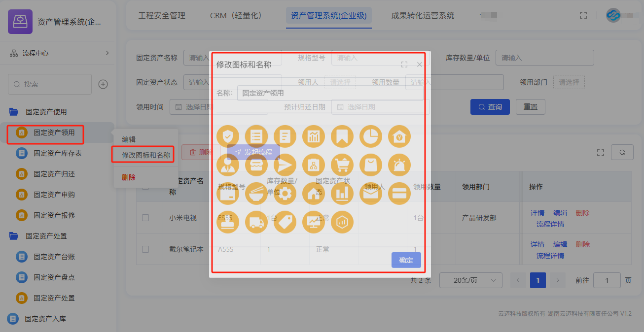This screenshot has height=332, width=644.
Task: Click the 名称 input field in dialog
Action: tap(329, 93)
